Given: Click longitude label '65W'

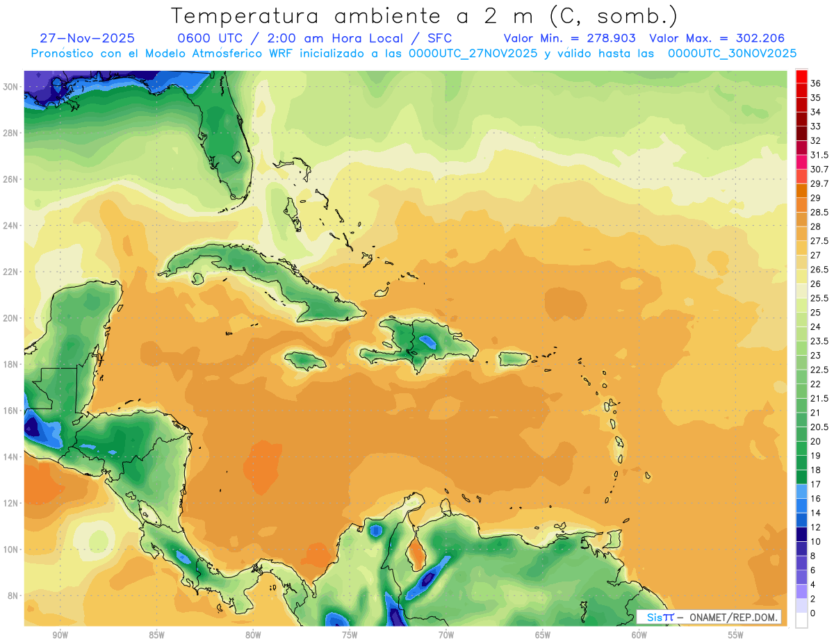Looking at the screenshot, I should [x=543, y=635].
